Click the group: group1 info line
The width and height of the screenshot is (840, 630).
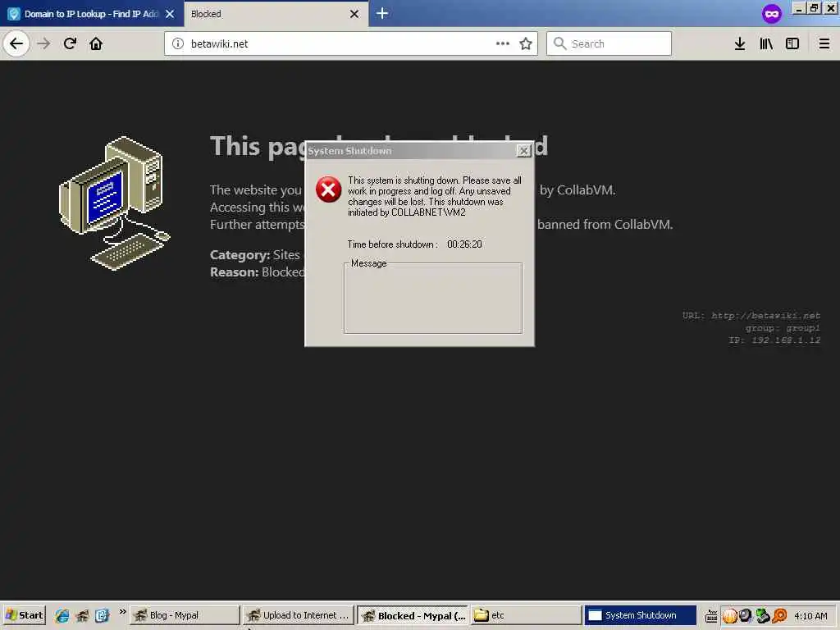(x=782, y=328)
